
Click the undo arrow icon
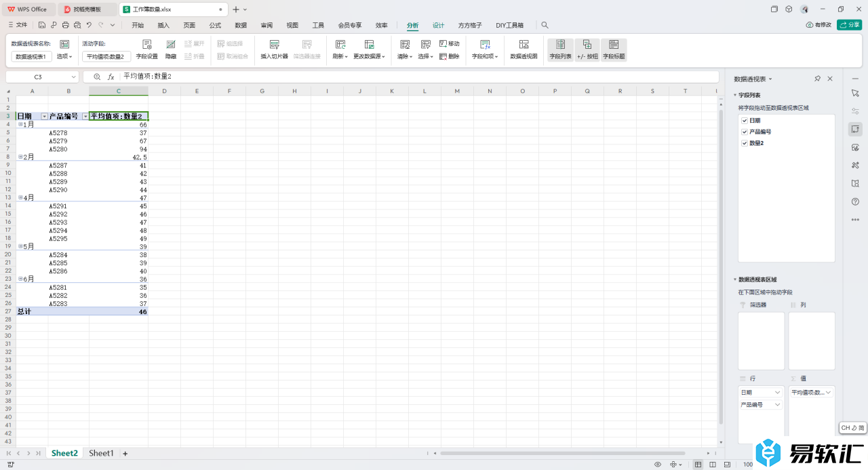coord(89,25)
